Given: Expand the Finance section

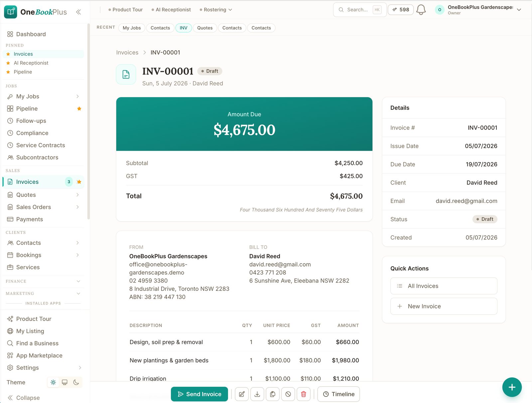Looking at the screenshot, I should coord(43,281).
